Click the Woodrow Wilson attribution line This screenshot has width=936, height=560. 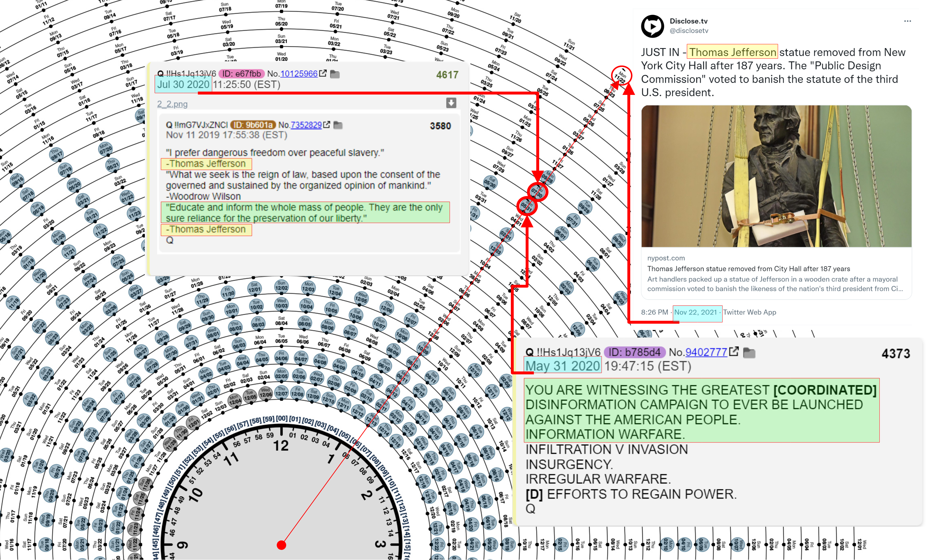203,196
